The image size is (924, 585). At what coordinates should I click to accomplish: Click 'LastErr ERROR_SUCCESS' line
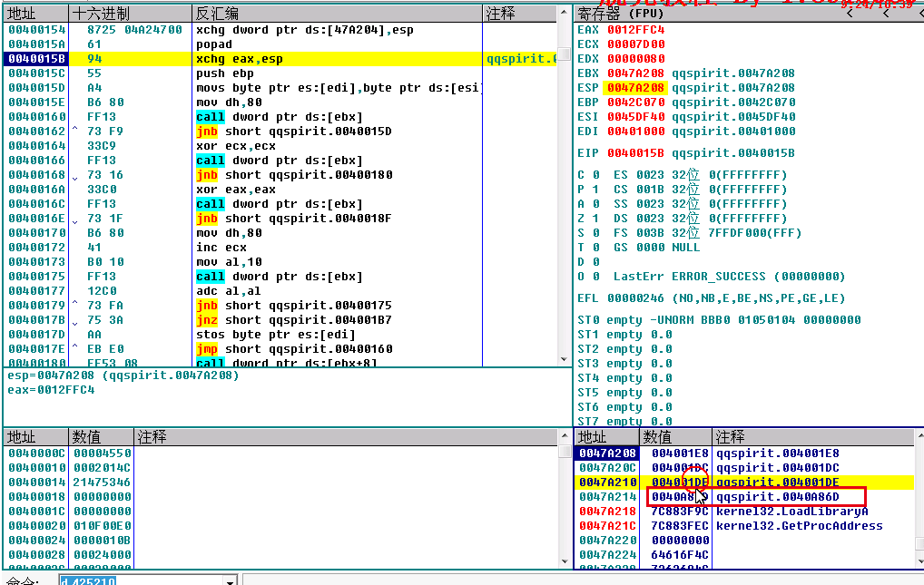click(x=729, y=277)
